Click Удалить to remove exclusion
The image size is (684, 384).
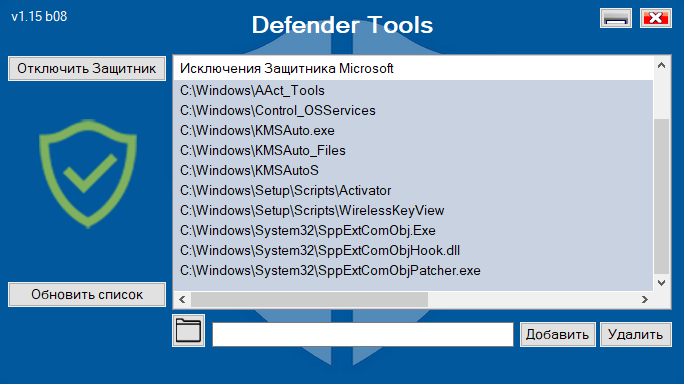click(x=636, y=334)
